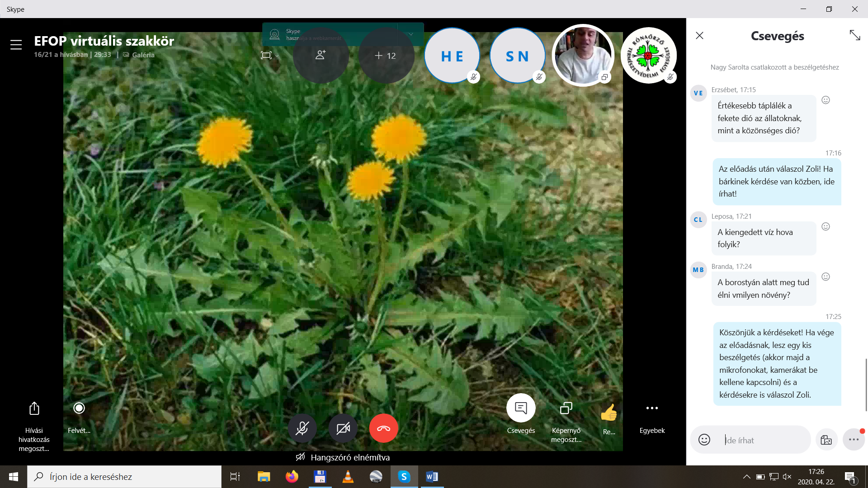Open the hamburger menu in Skype
This screenshot has width=868, height=488.
[16, 45]
